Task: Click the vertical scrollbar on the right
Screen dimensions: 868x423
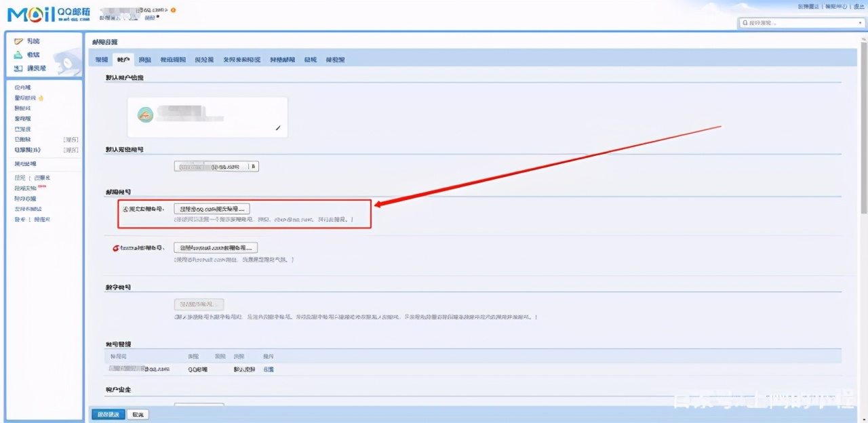Action: pyautogui.click(x=863, y=129)
